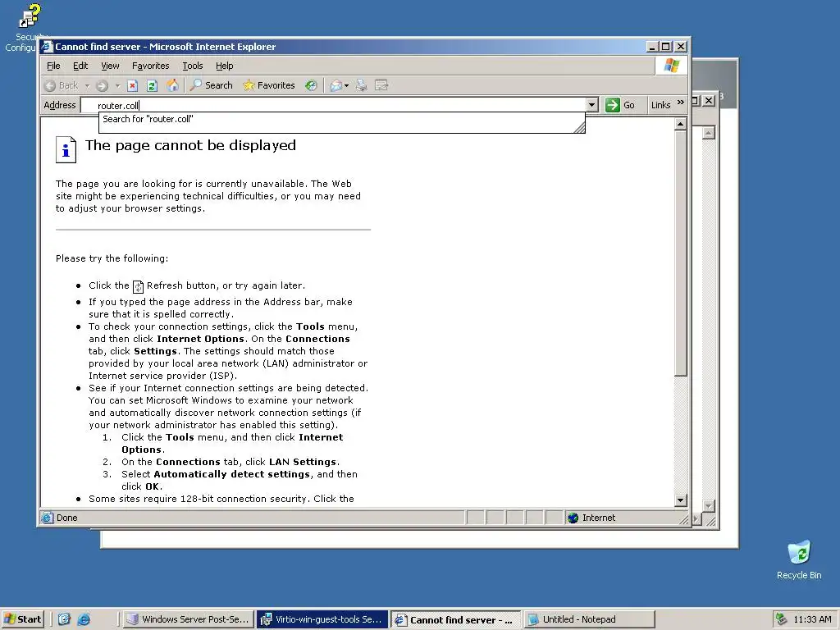This screenshot has height=630, width=840.
Task: Expand the Mail button dropdown arrow
Action: click(x=347, y=85)
